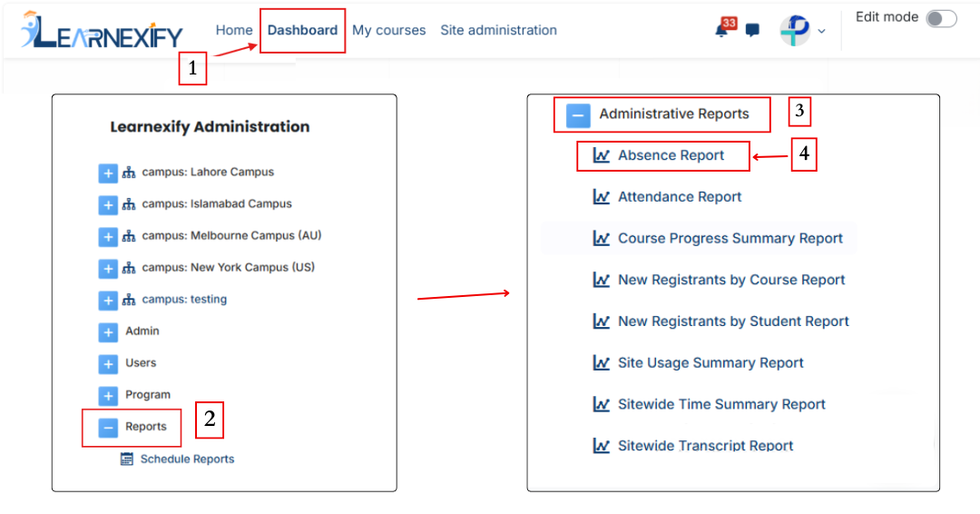Toggle Edit mode switch on

click(x=941, y=19)
